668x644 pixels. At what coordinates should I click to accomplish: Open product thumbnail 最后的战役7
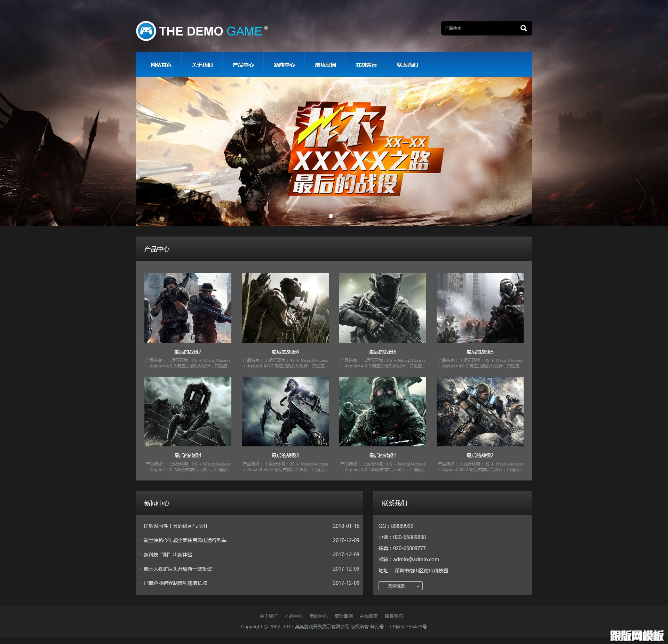pos(188,308)
